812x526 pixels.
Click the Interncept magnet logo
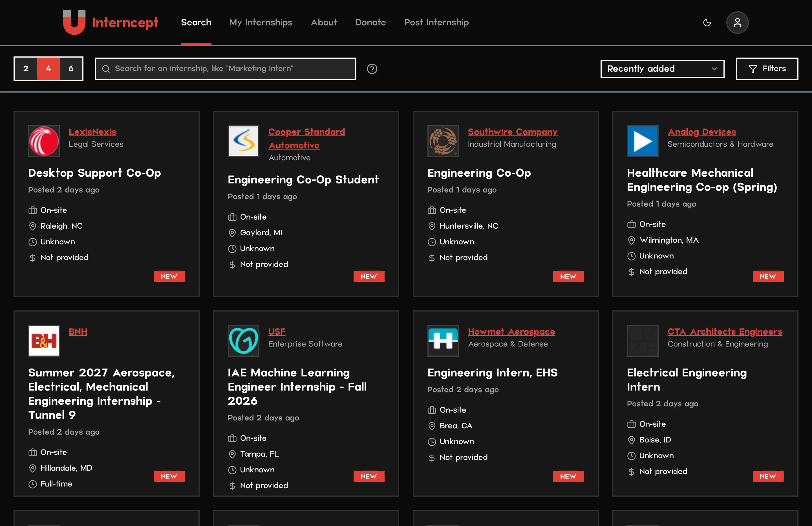coord(74,23)
